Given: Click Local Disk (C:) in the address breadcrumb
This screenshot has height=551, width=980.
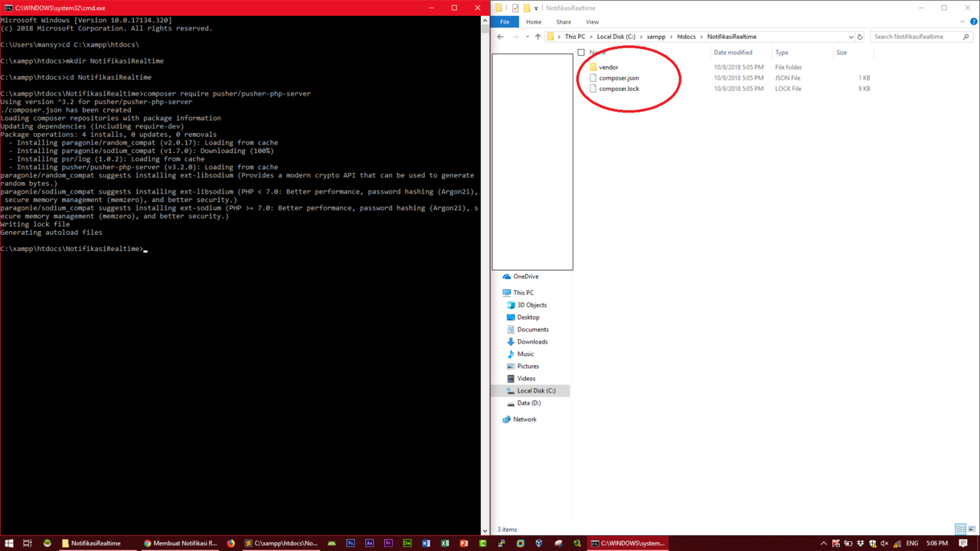Looking at the screenshot, I should (616, 37).
